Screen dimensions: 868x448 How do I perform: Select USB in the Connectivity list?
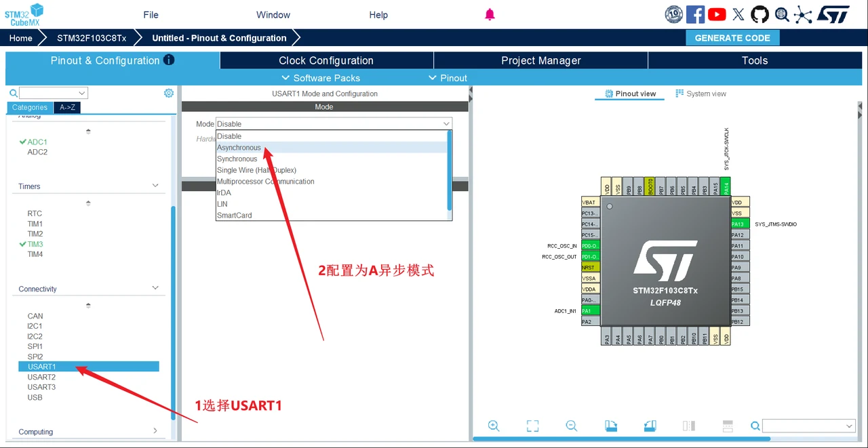pyautogui.click(x=35, y=397)
